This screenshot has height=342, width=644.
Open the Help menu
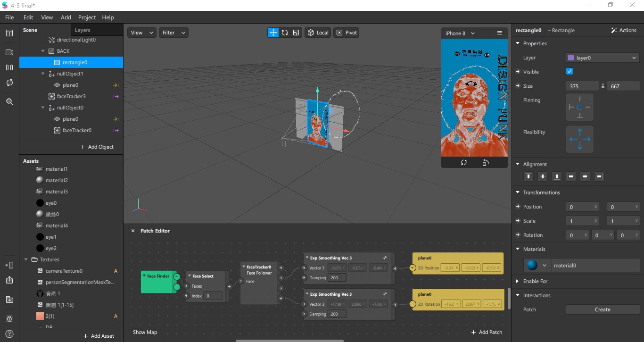(108, 17)
